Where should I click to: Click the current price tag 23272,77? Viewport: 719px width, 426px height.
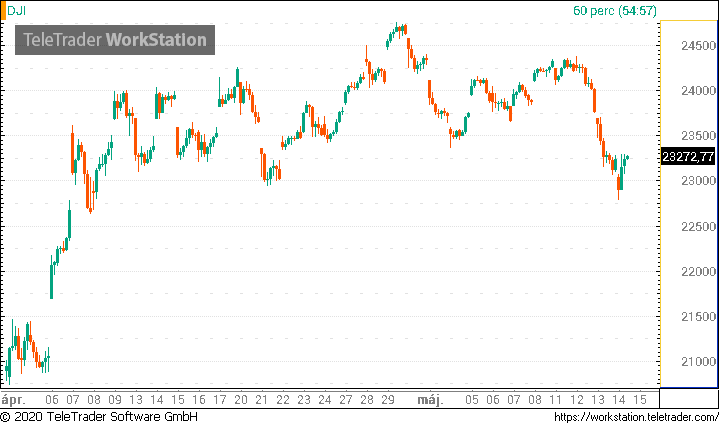688,157
